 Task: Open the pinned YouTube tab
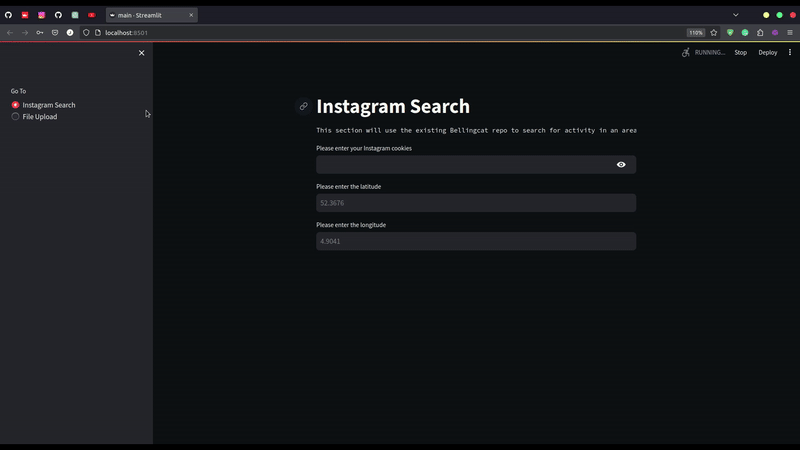[x=92, y=15]
